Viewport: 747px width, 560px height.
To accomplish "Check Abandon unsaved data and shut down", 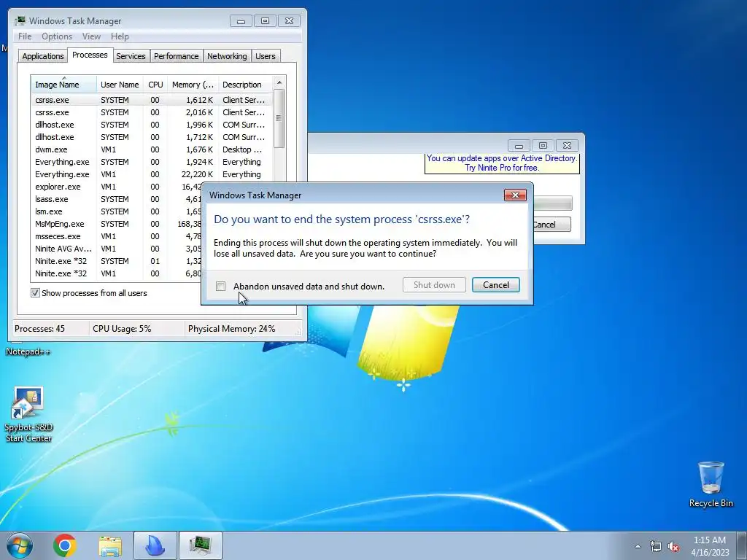I will click(x=220, y=286).
